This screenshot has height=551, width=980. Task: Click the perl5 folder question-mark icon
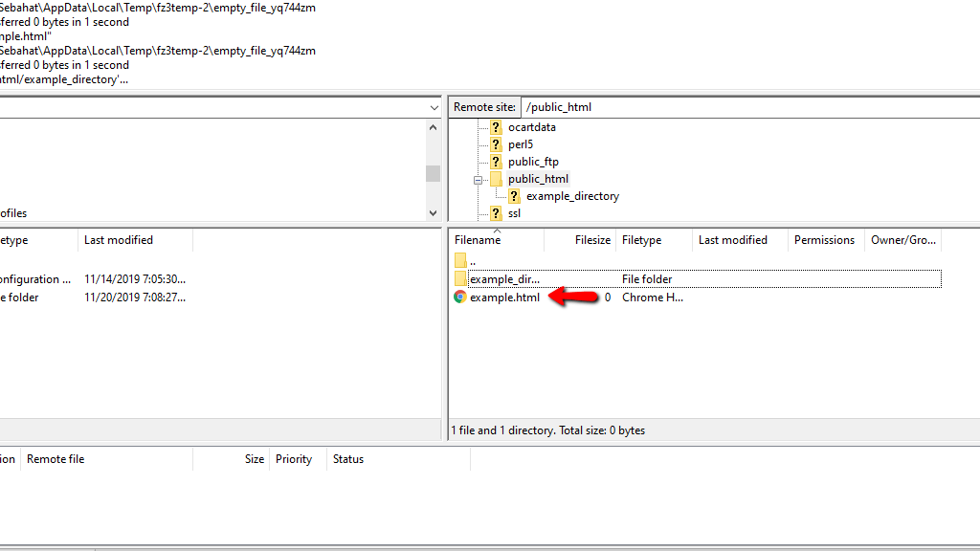[496, 144]
